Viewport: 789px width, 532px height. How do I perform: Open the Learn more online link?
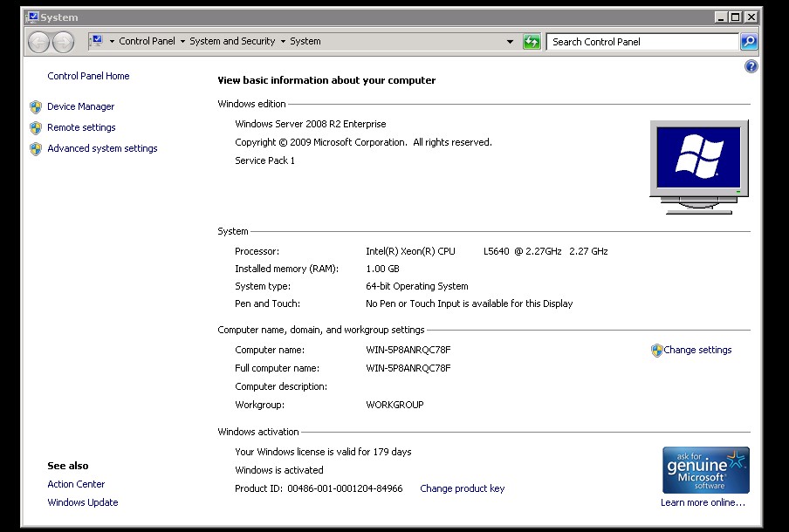[x=703, y=502]
